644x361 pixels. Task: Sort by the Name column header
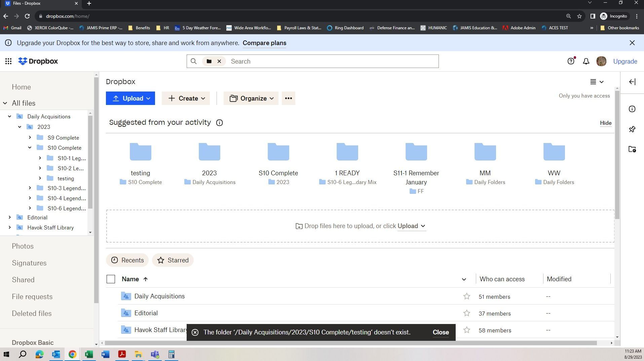point(135,279)
